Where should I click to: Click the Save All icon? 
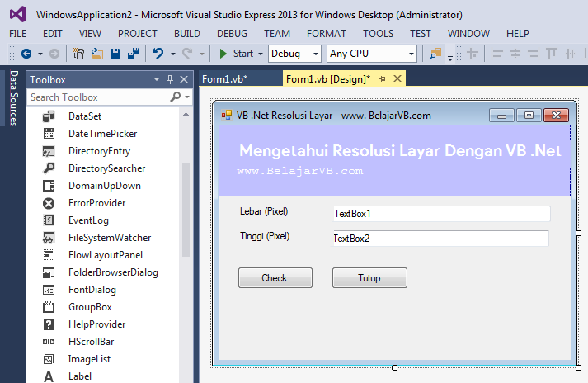pos(134,54)
